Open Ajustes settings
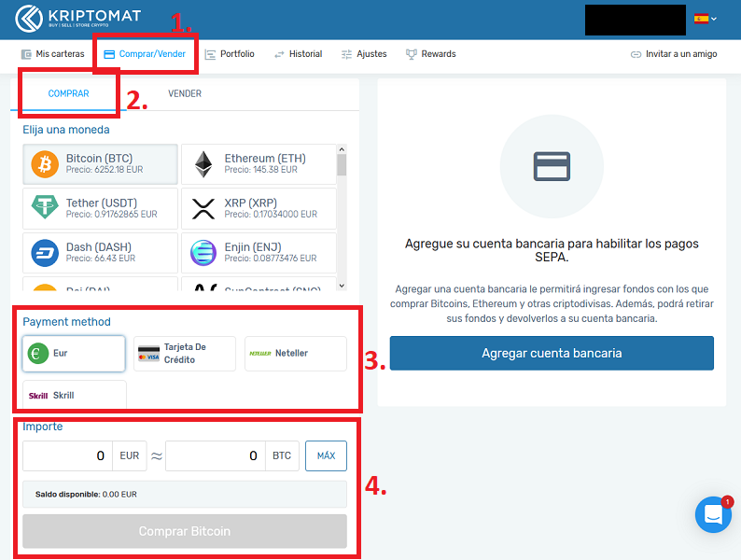 [x=364, y=54]
